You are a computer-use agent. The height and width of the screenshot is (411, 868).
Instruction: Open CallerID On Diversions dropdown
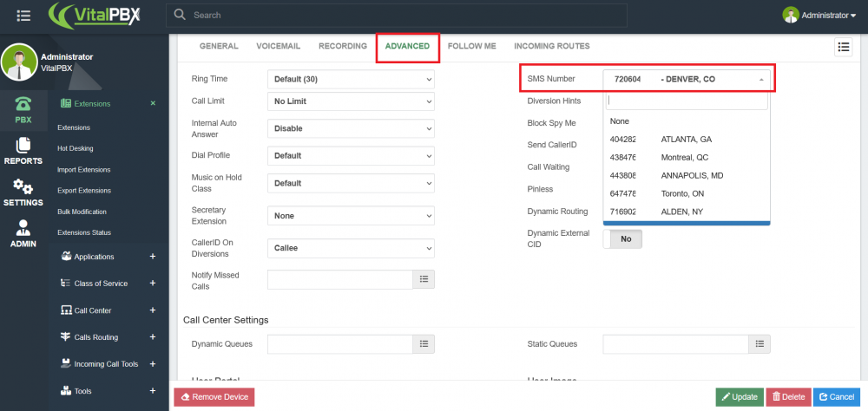point(351,248)
